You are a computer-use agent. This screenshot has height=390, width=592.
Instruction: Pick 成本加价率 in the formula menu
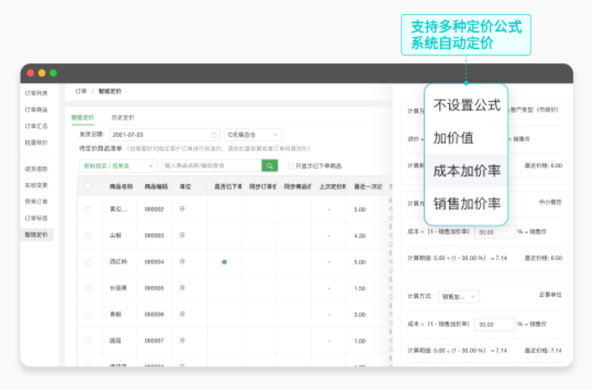point(466,171)
